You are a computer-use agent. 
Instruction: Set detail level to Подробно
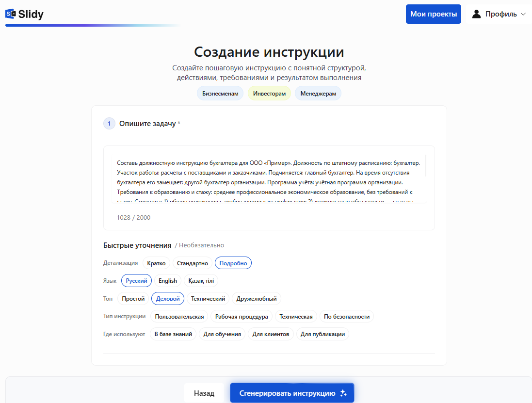233,263
